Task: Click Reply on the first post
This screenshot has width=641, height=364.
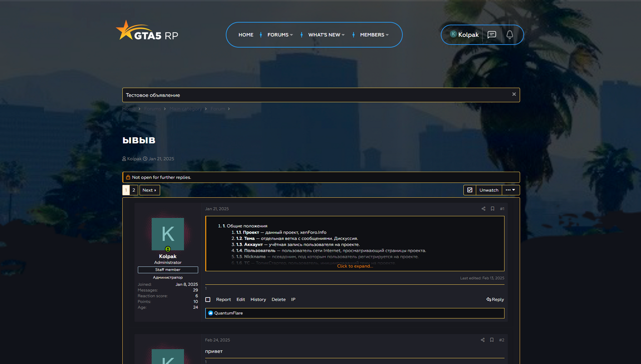Action: tap(495, 299)
